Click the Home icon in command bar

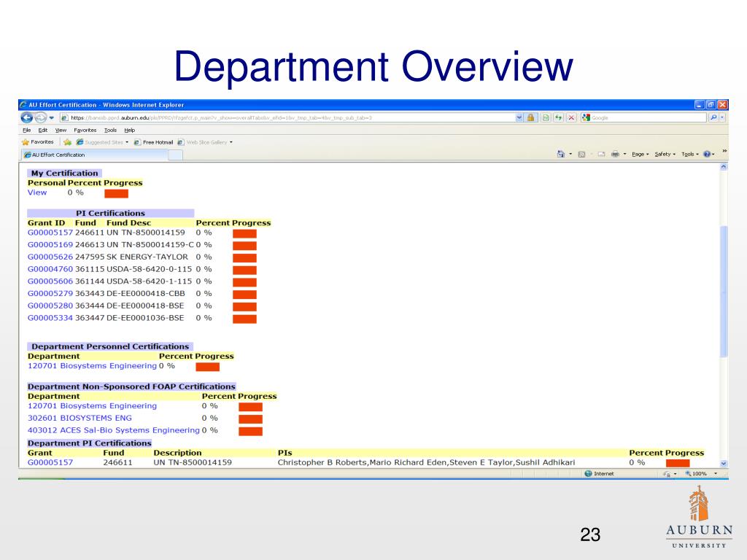coord(561,154)
